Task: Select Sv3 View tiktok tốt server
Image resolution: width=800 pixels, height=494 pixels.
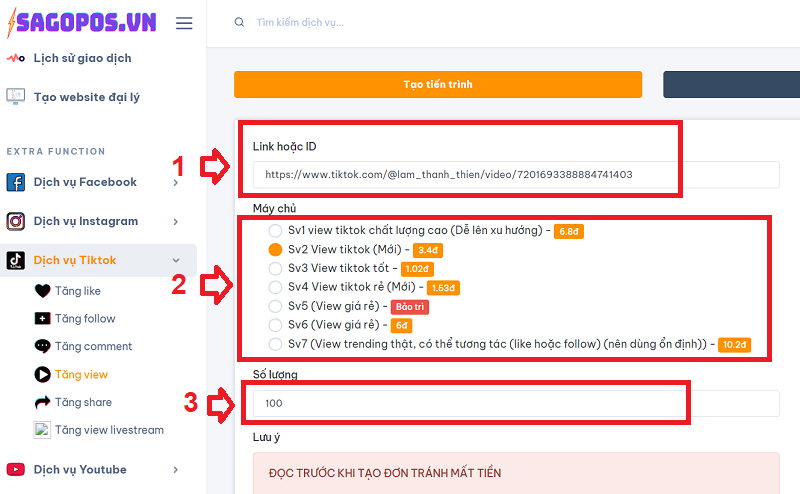Action: pos(275,269)
